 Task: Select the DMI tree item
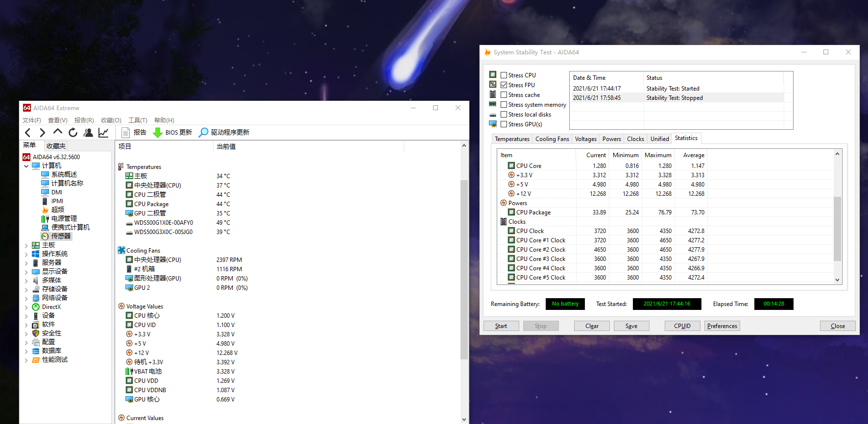[57, 192]
